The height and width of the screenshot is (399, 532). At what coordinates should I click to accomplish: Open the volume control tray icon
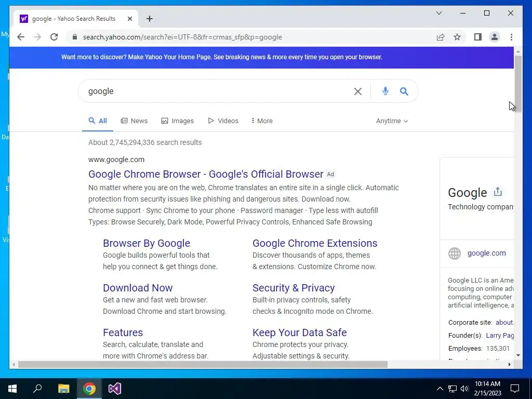point(464,389)
